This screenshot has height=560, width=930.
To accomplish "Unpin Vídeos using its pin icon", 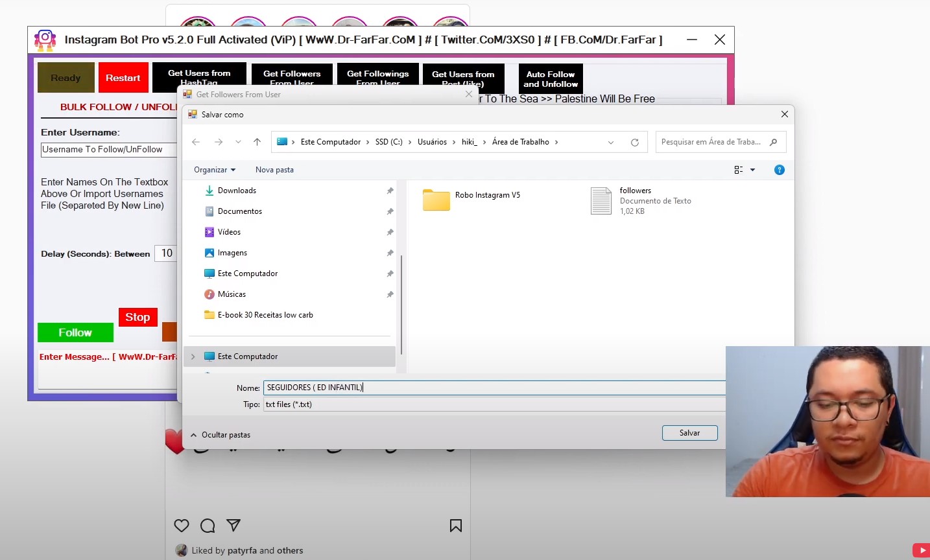I will pos(390,232).
